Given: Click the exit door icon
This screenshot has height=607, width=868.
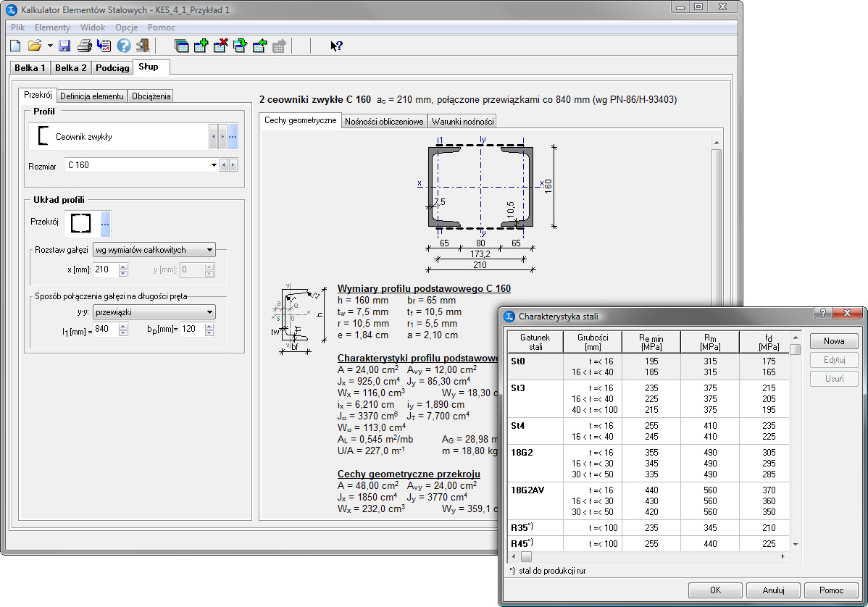Looking at the screenshot, I should [143, 46].
